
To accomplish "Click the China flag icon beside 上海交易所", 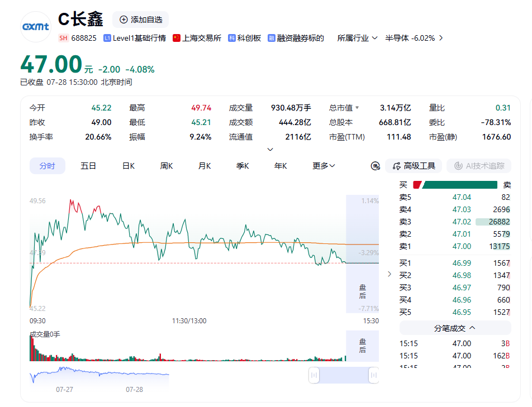I will point(177,38).
